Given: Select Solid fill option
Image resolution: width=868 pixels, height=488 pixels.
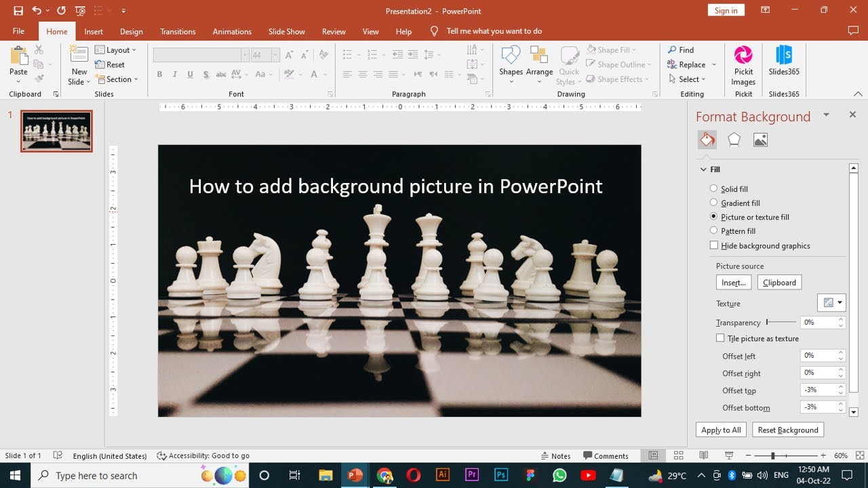Looking at the screenshot, I should [x=713, y=188].
